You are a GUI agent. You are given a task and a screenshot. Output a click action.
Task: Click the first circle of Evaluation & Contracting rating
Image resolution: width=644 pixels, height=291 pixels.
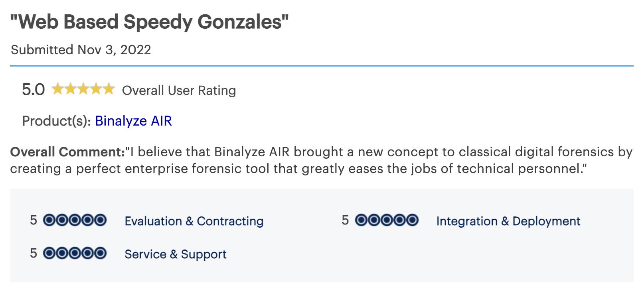coord(49,220)
